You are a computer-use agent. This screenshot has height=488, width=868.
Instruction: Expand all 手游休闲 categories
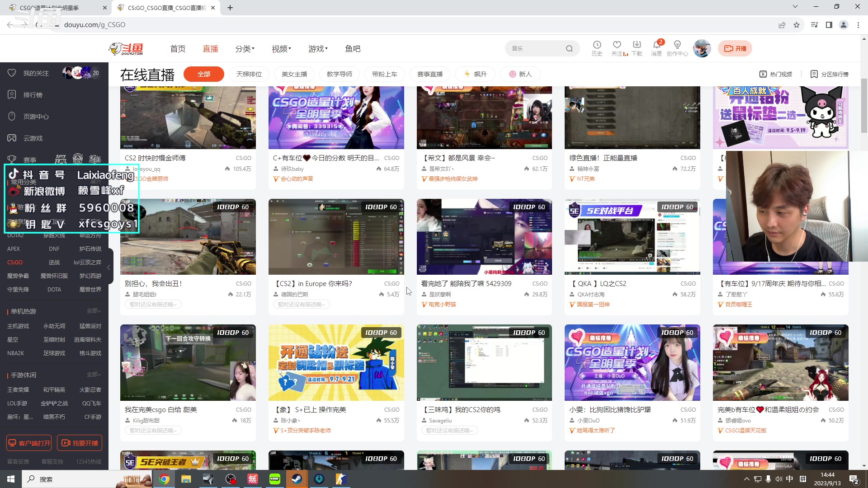point(94,375)
